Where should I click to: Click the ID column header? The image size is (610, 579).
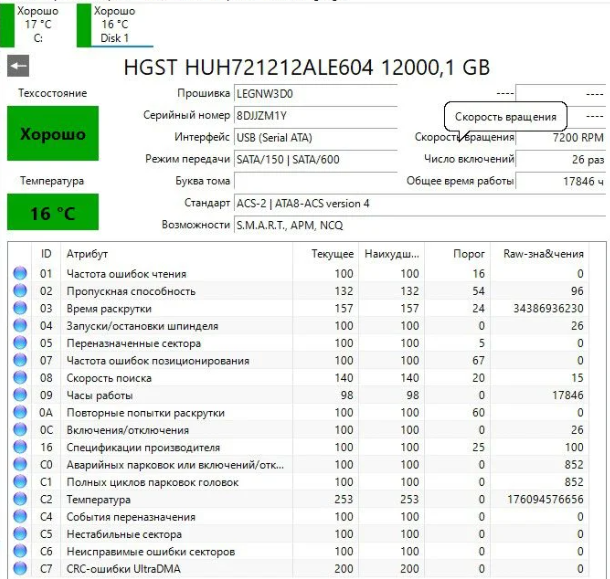46,254
